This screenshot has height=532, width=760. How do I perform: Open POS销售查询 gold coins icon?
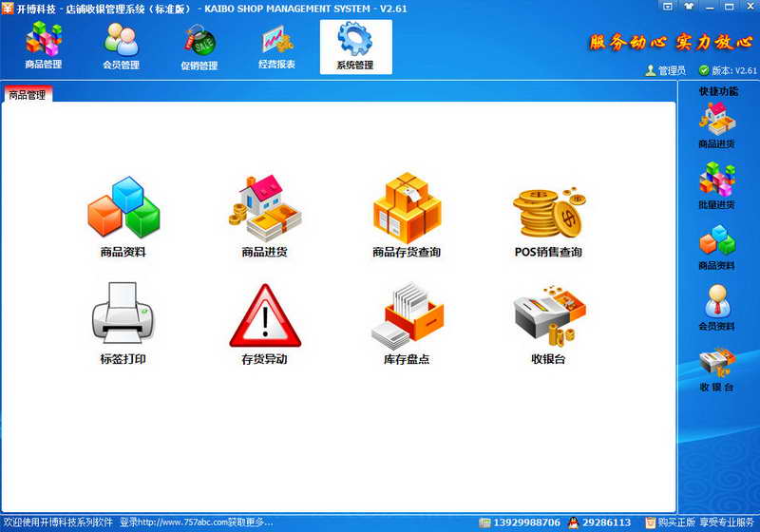(x=547, y=209)
